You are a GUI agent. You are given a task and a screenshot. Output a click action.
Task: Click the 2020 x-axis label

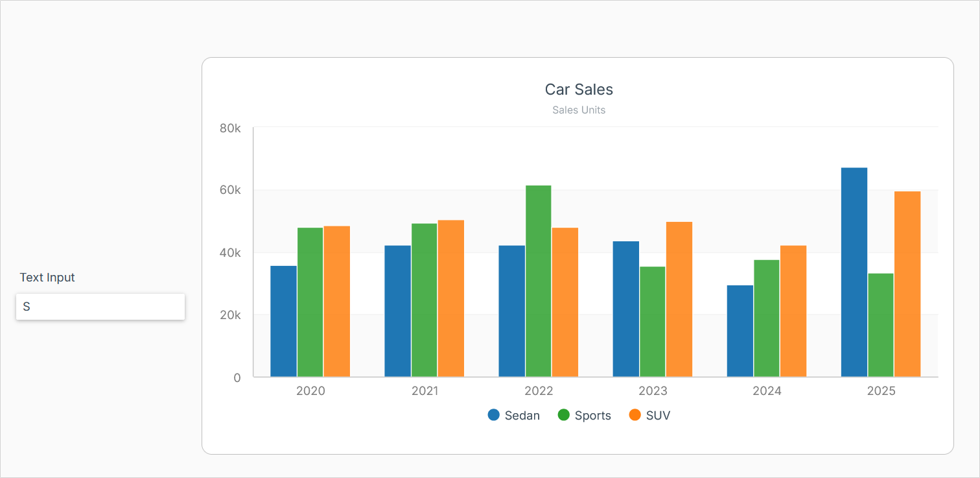[x=310, y=391]
